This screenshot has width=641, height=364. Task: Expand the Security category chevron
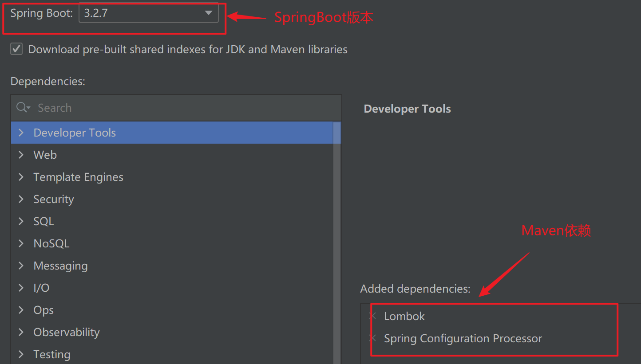(21, 199)
